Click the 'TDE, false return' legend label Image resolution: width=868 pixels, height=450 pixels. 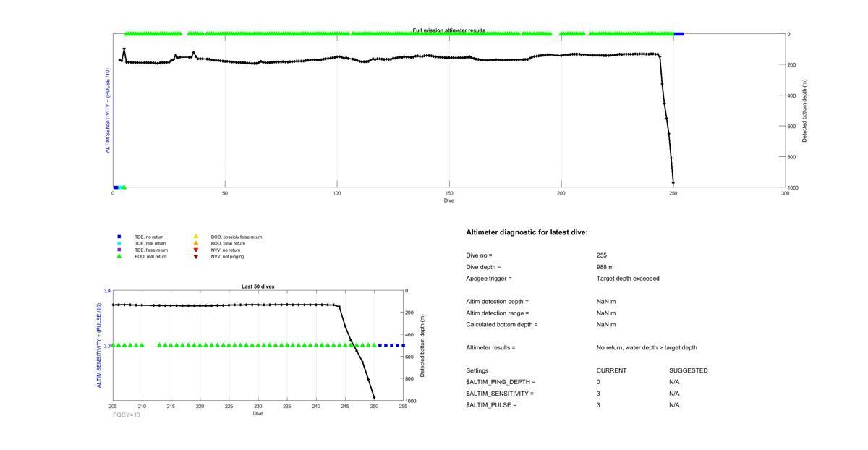click(x=150, y=250)
